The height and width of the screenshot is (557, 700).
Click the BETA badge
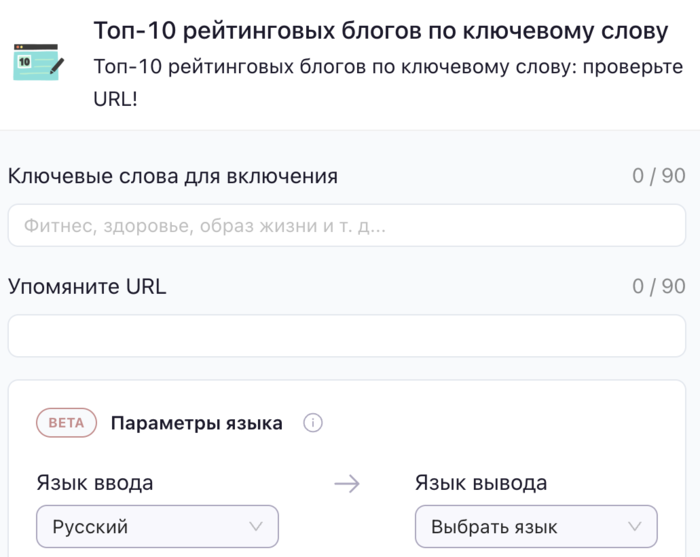pos(66,423)
